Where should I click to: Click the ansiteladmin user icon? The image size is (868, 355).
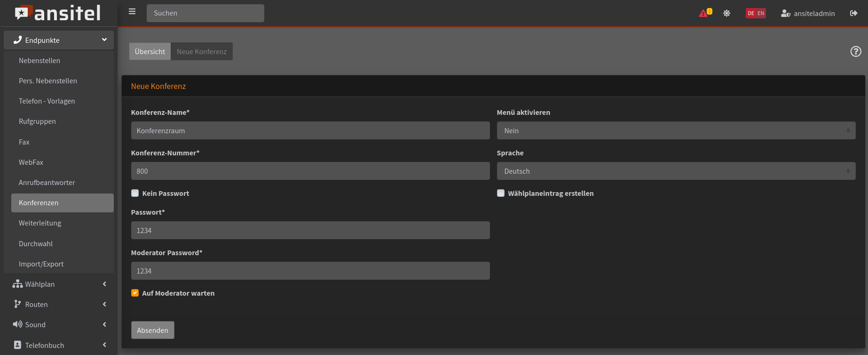coord(785,13)
